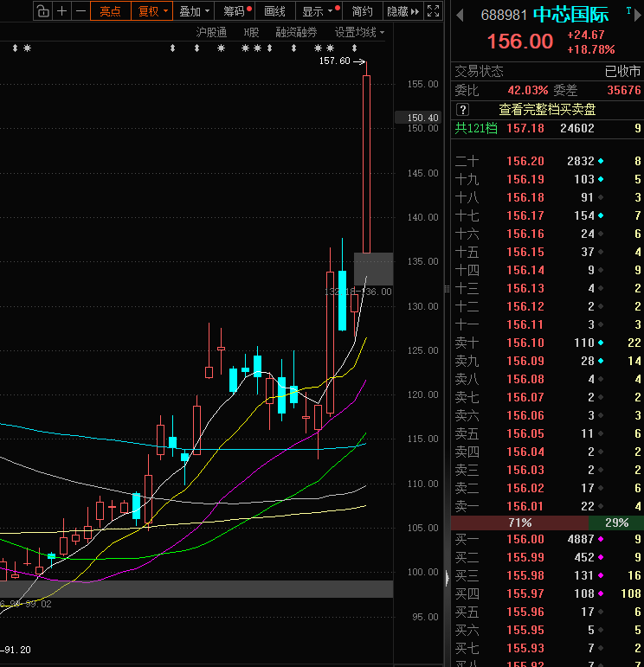Zoom in chart with plus button

61,11
